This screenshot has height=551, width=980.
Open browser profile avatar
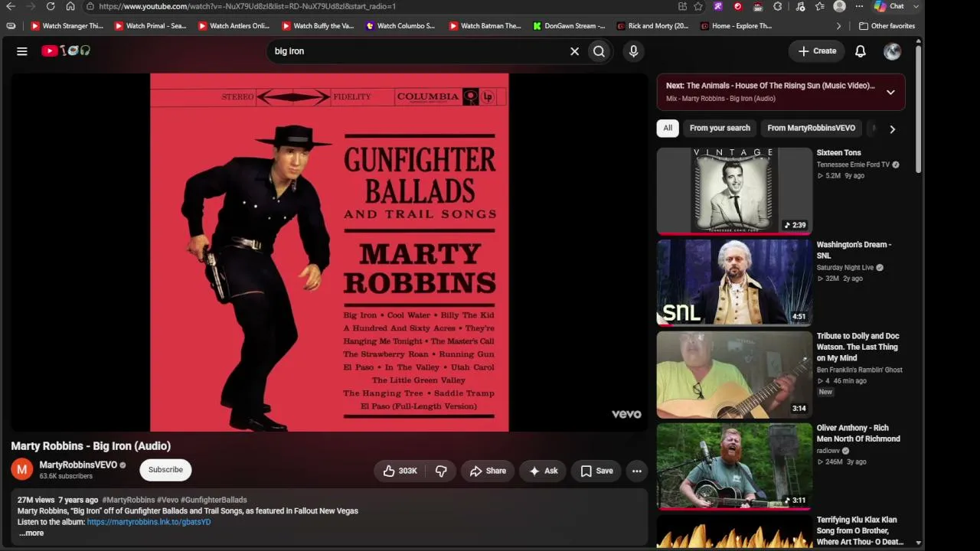pyautogui.click(x=839, y=6)
